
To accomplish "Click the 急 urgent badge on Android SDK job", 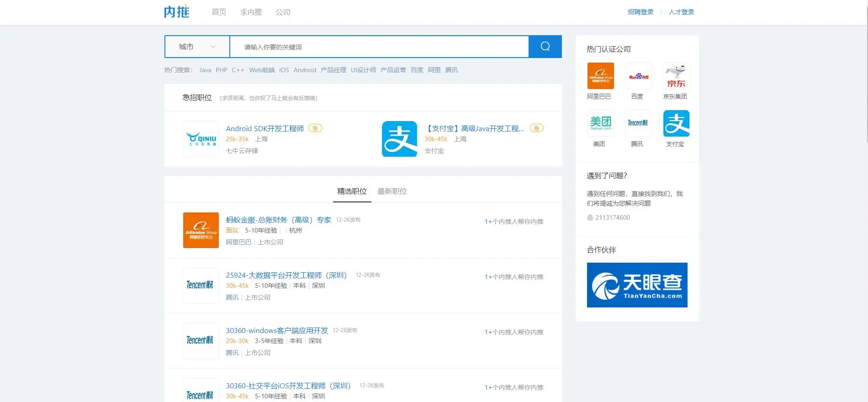I will coord(315,128).
